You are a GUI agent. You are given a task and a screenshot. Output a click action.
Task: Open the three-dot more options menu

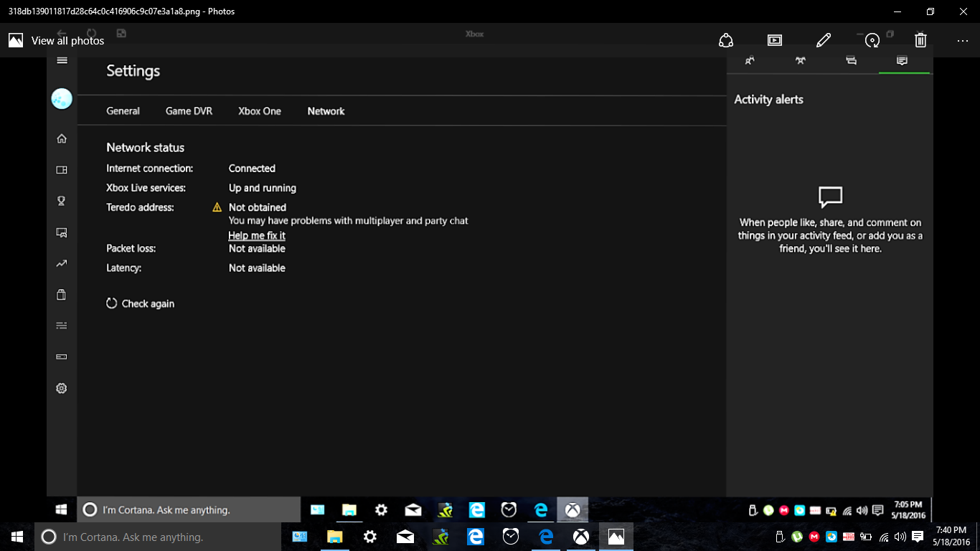963,40
